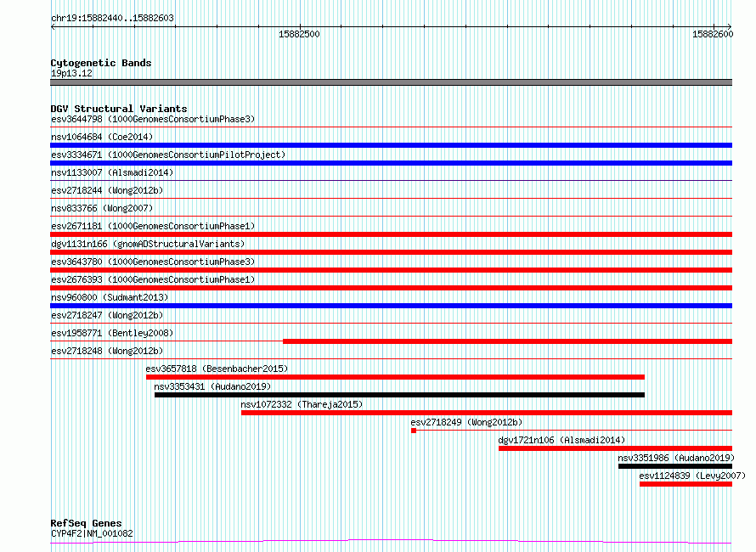Image resolution: width=756 pixels, height=552 pixels.
Task: Click the nsv1072332 (Thareja2015) variant label
Action: pos(302,404)
